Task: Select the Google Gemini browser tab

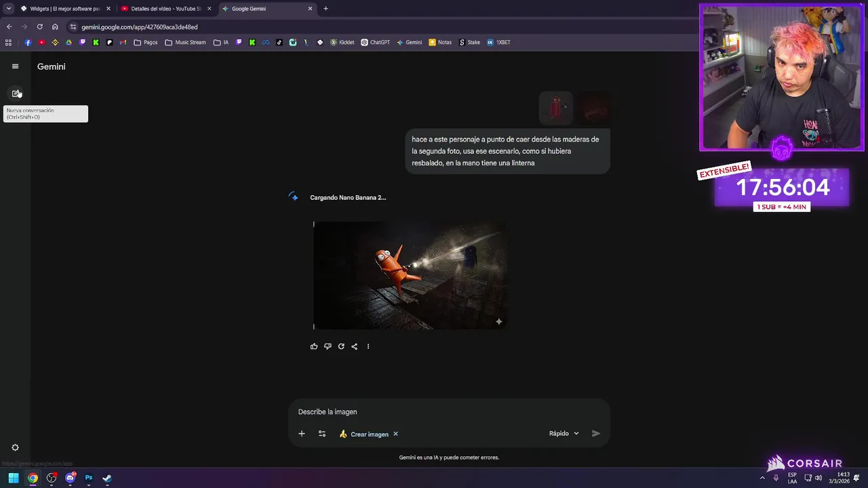Action: point(267,9)
